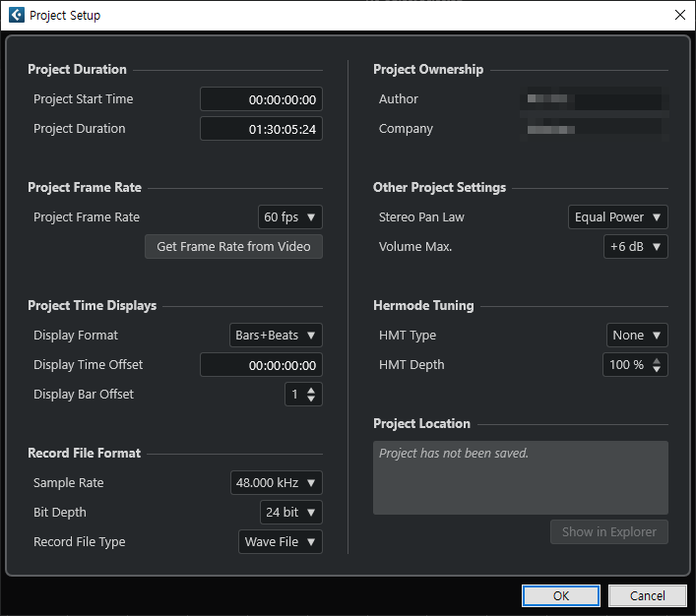Open the Display Format Bars+Beats dropdown
Image resolution: width=696 pixels, height=616 pixels.
(276, 336)
